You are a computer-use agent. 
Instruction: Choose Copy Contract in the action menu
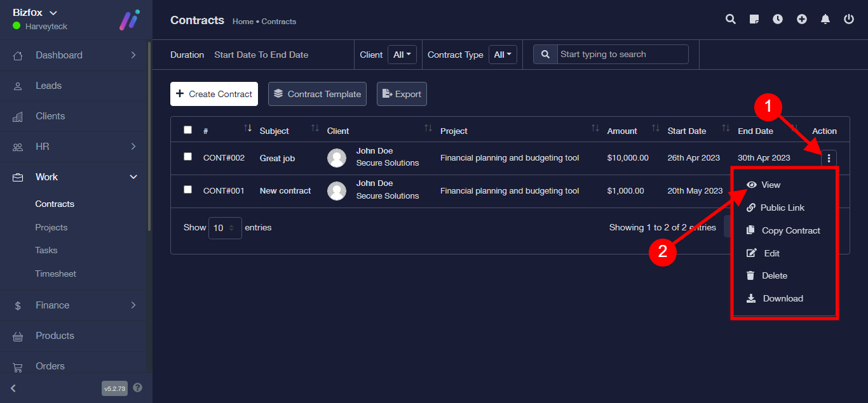click(x=790, y=231)
